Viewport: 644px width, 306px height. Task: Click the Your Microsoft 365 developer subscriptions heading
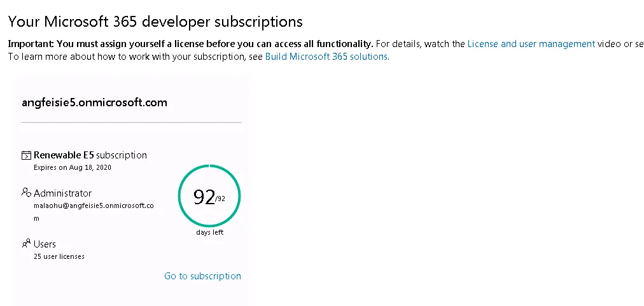click(155, 22)
